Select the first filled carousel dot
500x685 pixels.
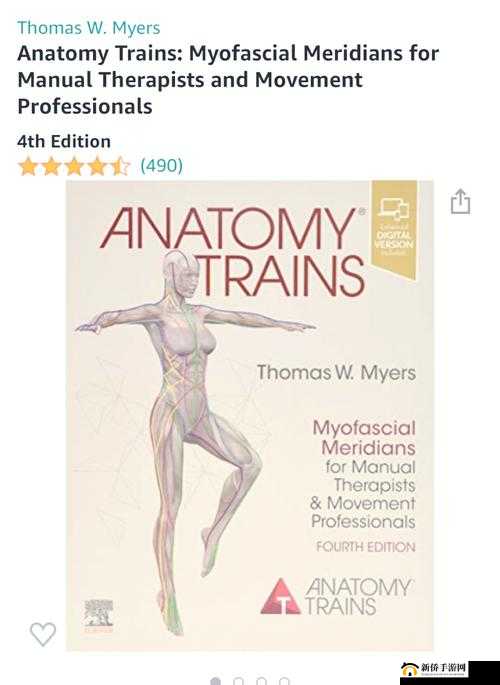(215, 682)
